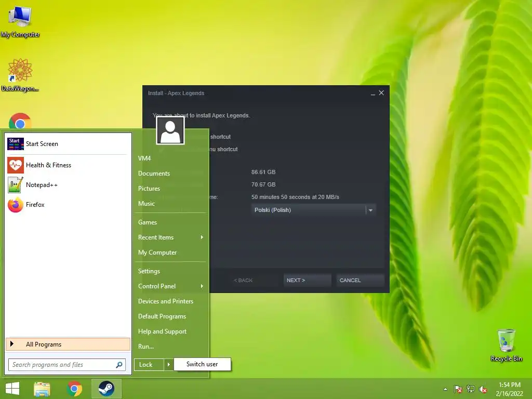Expand the Control Panel submenu
Viewport: 532px width, 399px height.
[170, 286]
